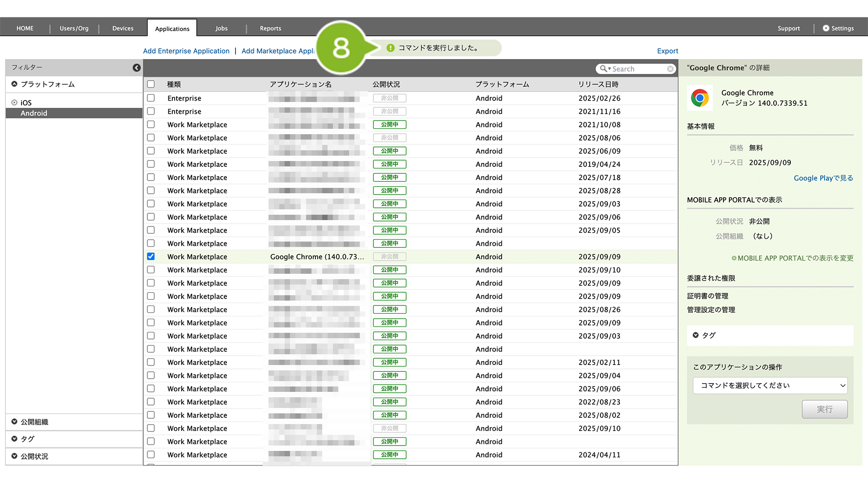The image size is (868, 488).
Task: Clear the search field with X icon
Action: coord(670,69)
